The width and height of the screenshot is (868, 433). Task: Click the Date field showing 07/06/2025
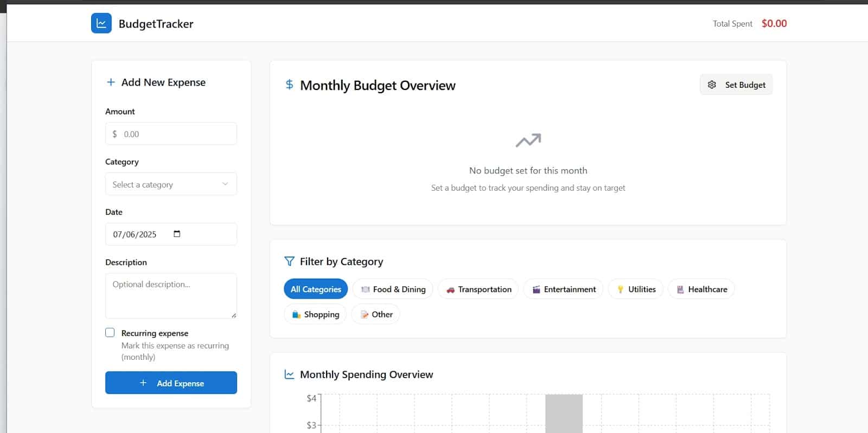click(x=171, y=234)
